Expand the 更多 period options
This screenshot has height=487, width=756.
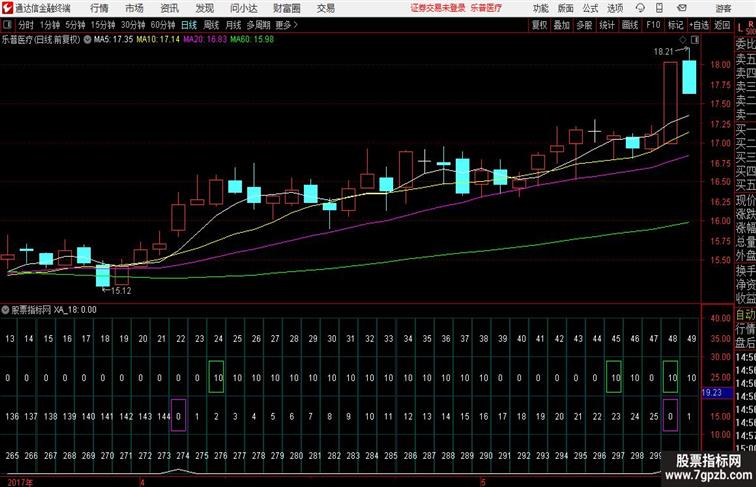(286, 25)
